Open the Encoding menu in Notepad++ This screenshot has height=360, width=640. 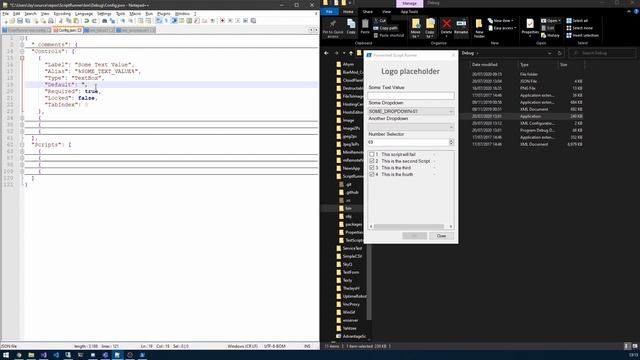click(62, 14)
